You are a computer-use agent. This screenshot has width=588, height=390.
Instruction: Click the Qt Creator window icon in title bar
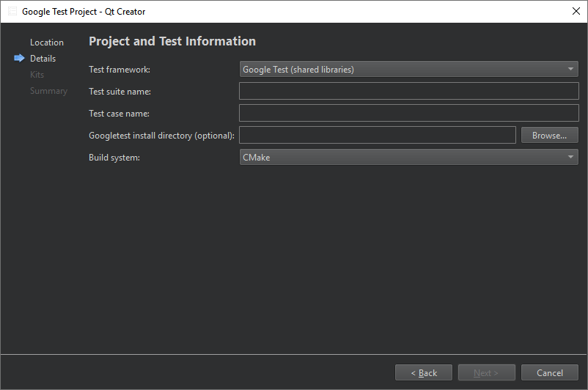coord(12,12)
